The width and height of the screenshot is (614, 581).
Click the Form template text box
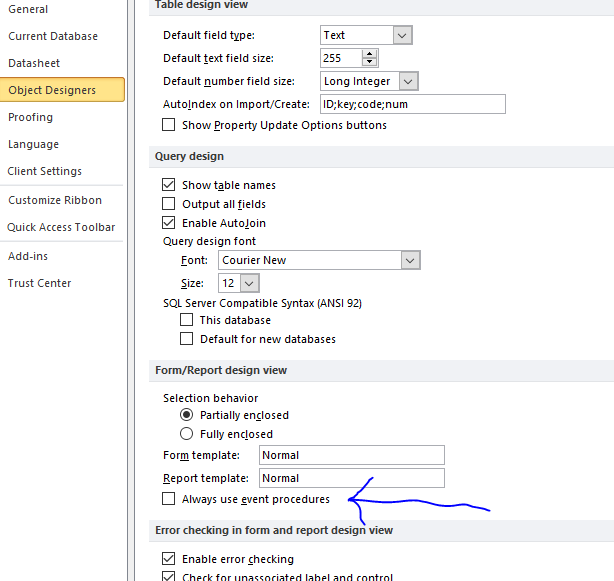352,455
